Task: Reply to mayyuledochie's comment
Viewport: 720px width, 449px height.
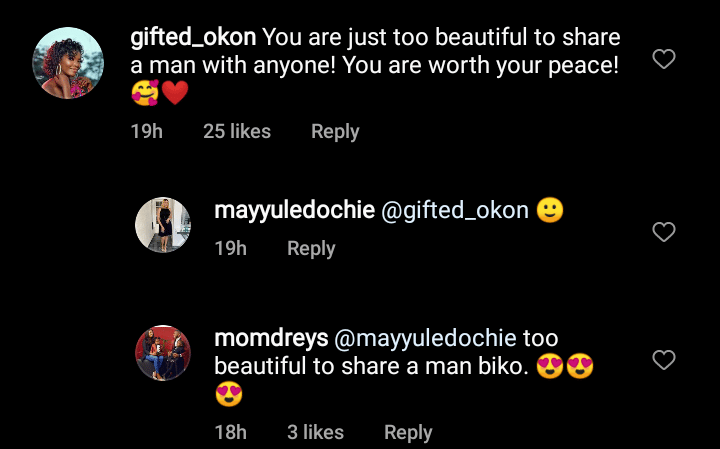Action: point(311,249)
